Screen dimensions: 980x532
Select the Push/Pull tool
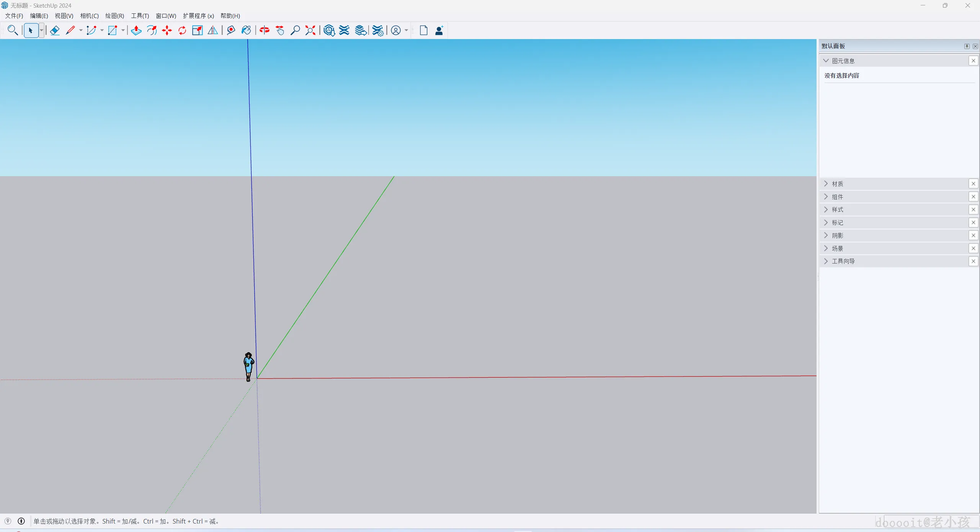(x=136, y=30)
